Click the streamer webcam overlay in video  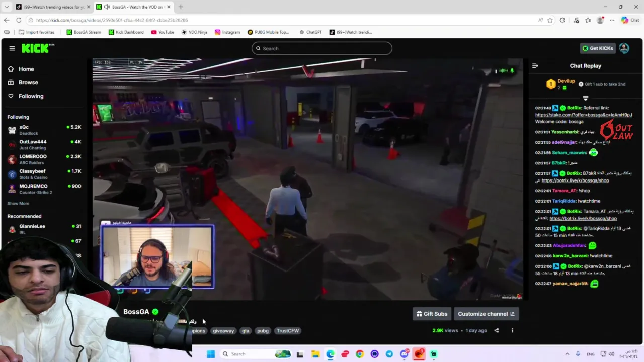pos(157,257)
